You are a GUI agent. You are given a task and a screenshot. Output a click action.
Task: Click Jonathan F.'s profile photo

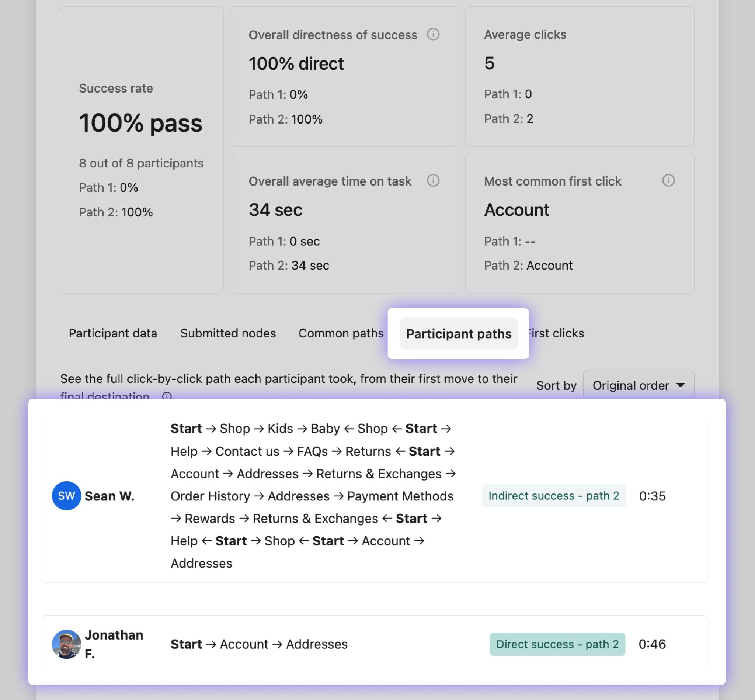(x=66, y=644)
